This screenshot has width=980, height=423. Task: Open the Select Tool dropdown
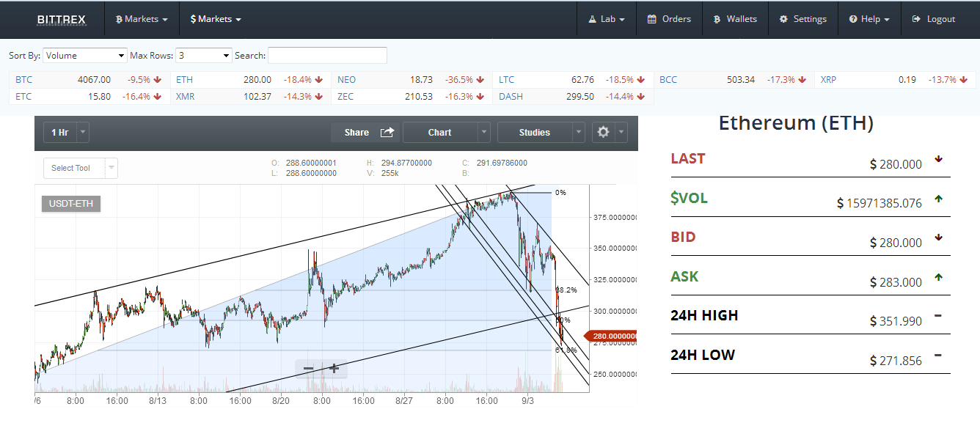point(81,168)
